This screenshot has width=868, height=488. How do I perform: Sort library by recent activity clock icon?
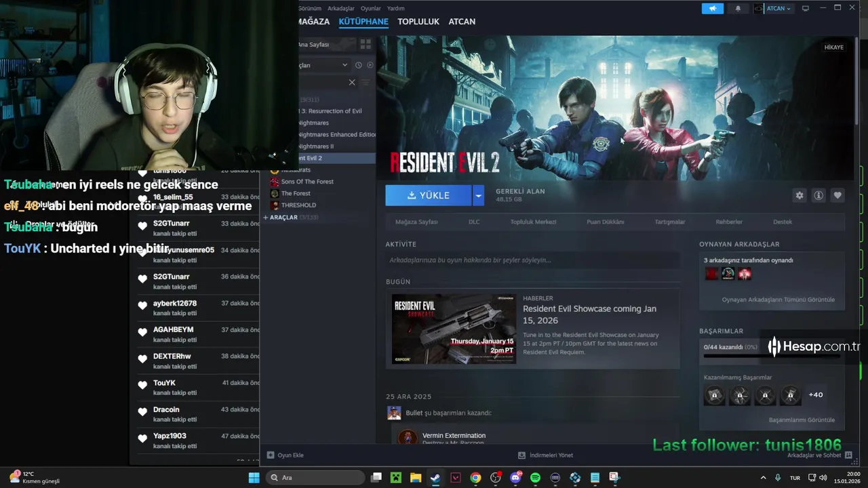tap(358, 65)
